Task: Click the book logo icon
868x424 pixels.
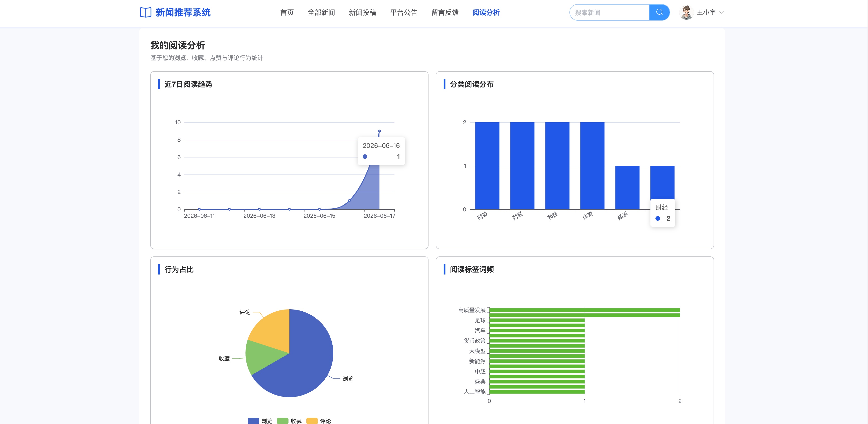Action: (146, 13)
